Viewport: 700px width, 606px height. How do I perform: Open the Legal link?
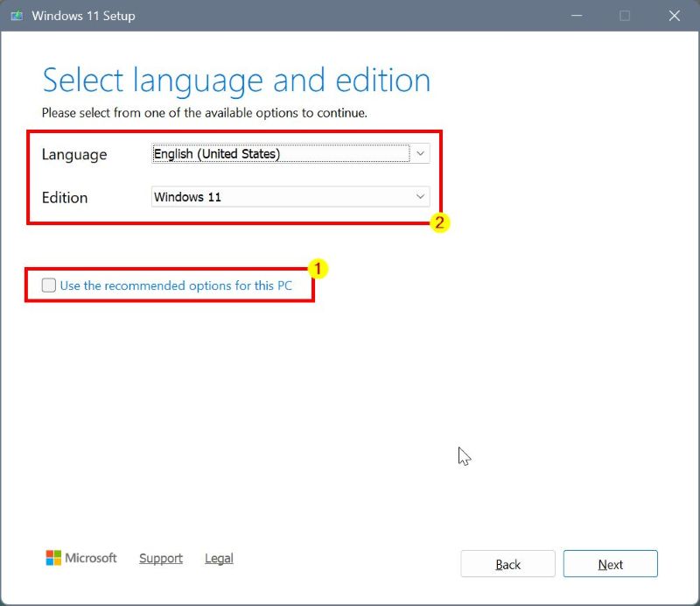(x=219, y=558)
